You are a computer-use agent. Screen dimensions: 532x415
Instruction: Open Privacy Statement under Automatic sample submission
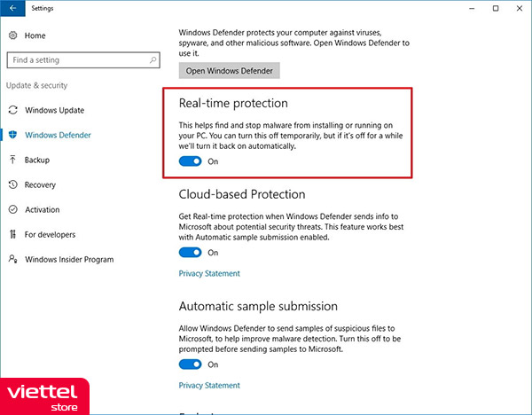209,386
